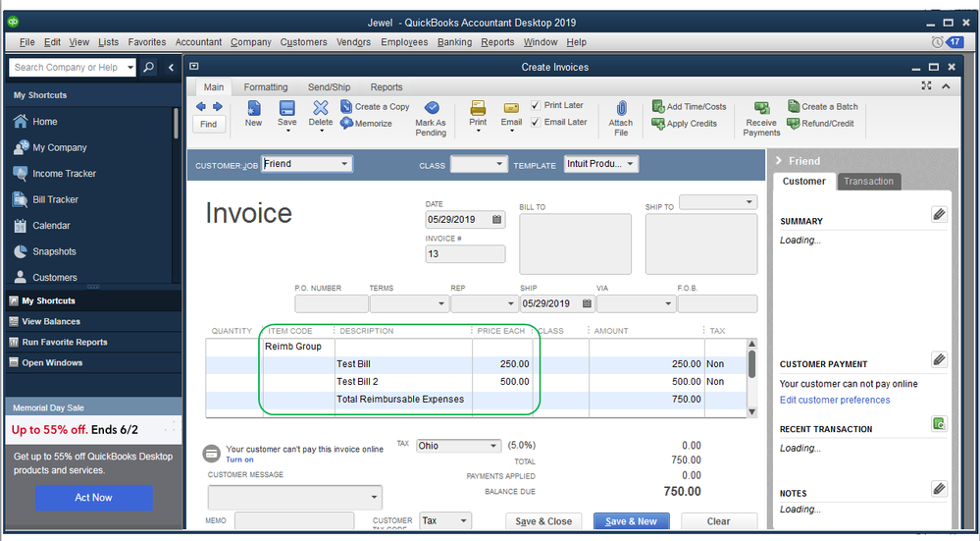Go to the previous invoice with the left arrow
The width and height of the screenshot is (980, 541).
coord(201,106)
